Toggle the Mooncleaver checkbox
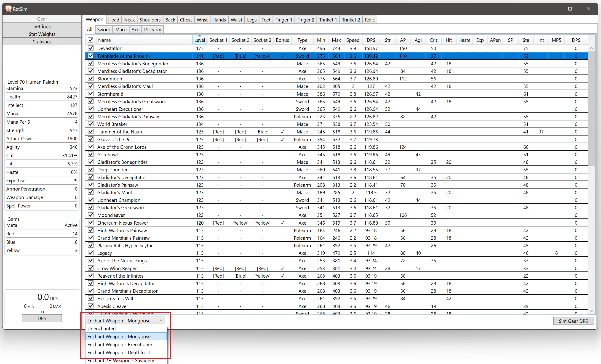This screenshot has width=601, height=364. pyautogui.click(x=91, y=215)
